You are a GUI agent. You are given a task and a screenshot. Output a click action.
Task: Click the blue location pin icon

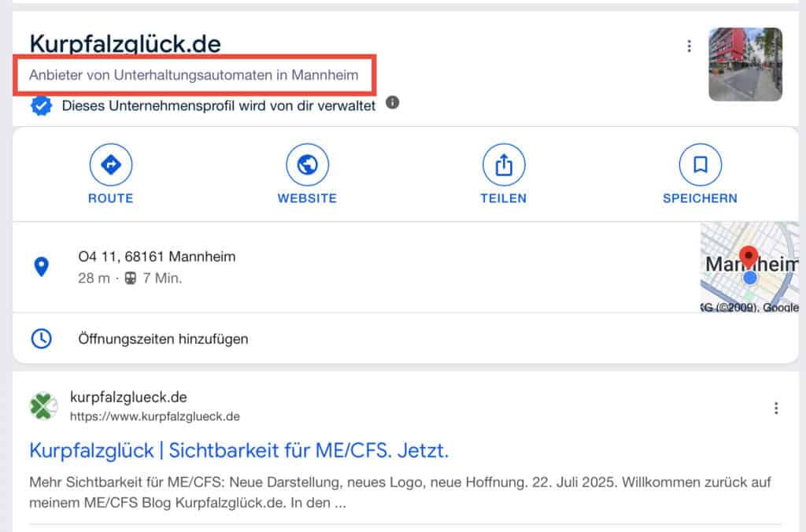pos(42,265)
